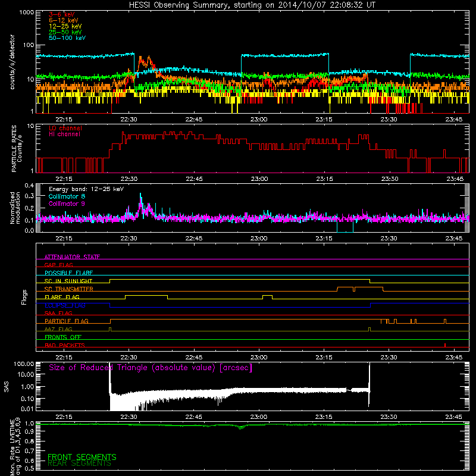Click the counts/s/detector axis label
The height and width of the screenshot is (476, 476).
pyautogui.click(x=12, y=62)
